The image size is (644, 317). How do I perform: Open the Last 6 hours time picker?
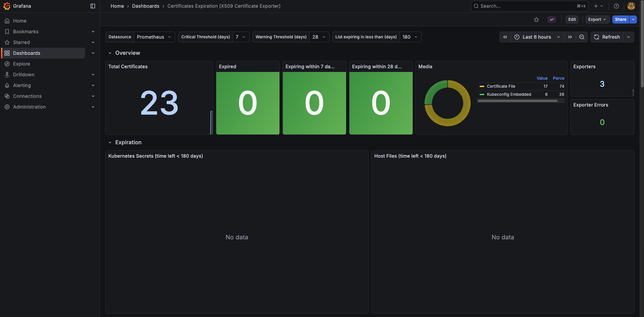pos(537,37)
